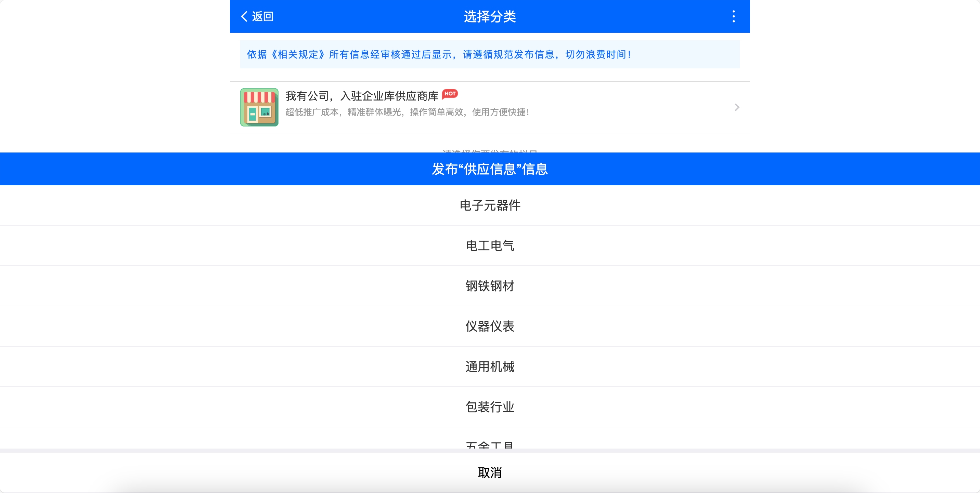Click the 我有公司，入驻企业库供应商库 title
This screenshot has width=980, height=493.
click(x=362, y=96)
